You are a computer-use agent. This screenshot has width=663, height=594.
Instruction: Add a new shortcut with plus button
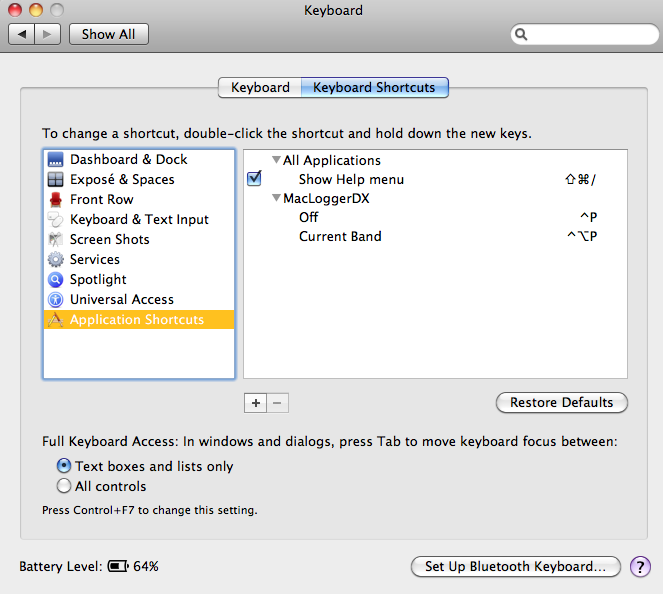[255, 403]
